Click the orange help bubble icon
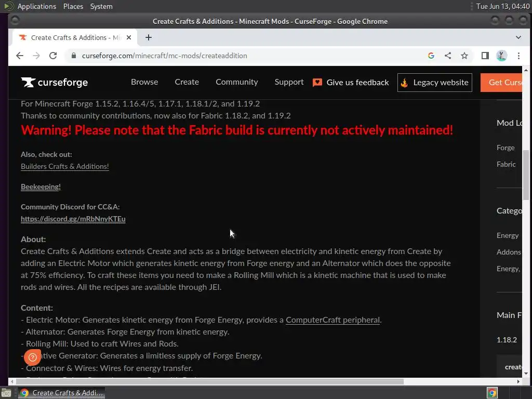532x399 pixels. [33, 357]
